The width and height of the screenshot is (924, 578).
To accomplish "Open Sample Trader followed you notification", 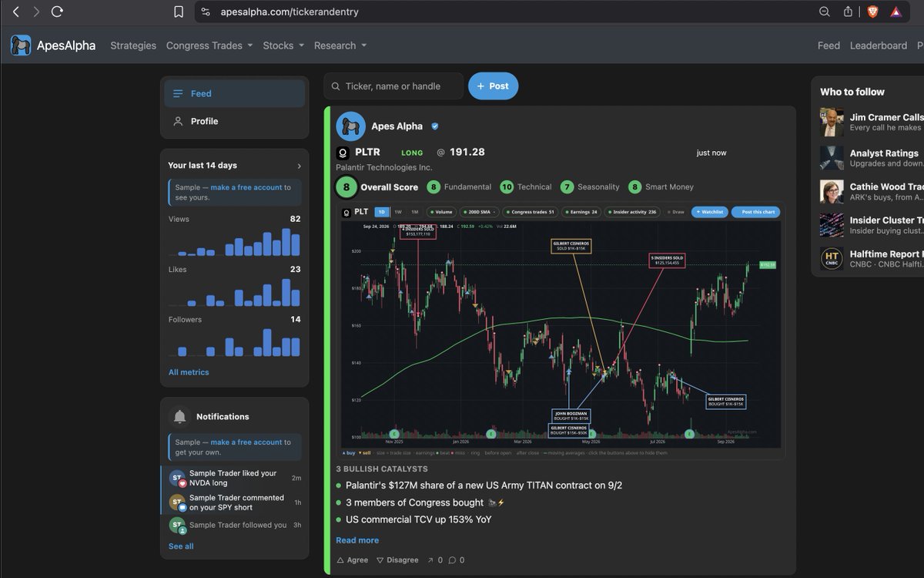I will point(235,525).
